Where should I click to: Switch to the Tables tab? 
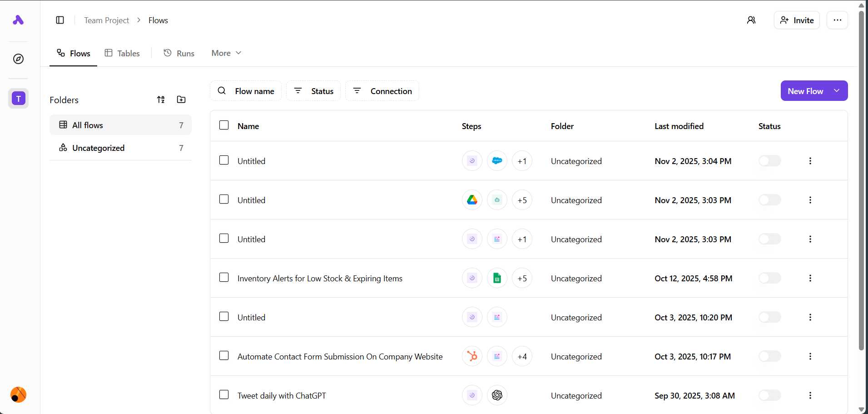click(122, 53)
